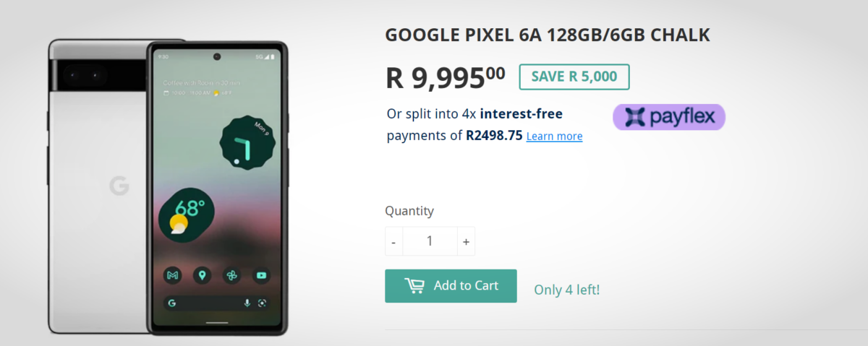Decrease quantity with the minus button
868x346 pixels.
tap(393, 241)
